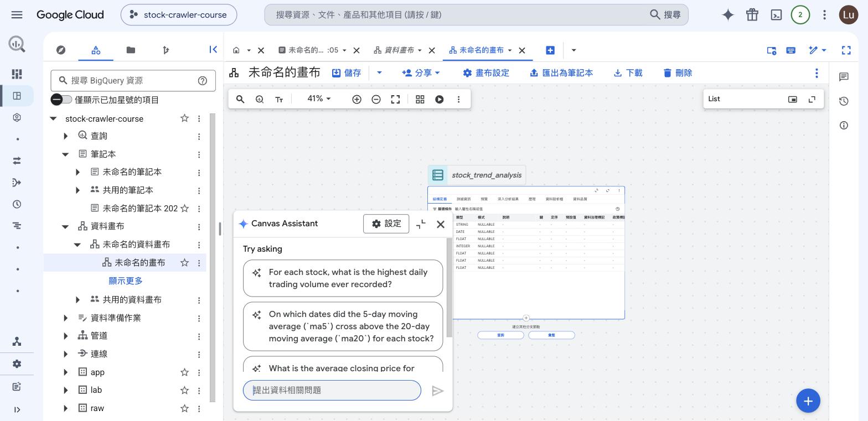Screen dimensions: 868x421
Task: Click the fit-to-screen canvas icon
Action: (395, 99)
